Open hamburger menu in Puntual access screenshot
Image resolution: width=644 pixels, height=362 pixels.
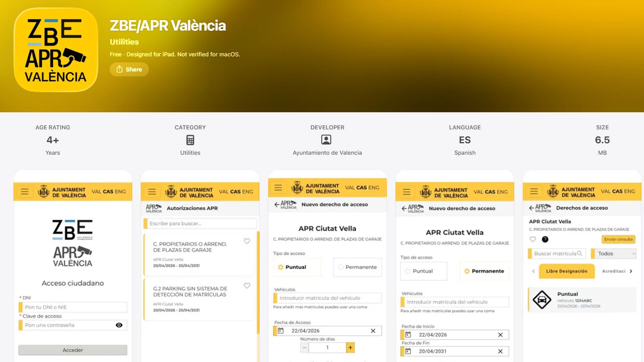coord(278,188)
